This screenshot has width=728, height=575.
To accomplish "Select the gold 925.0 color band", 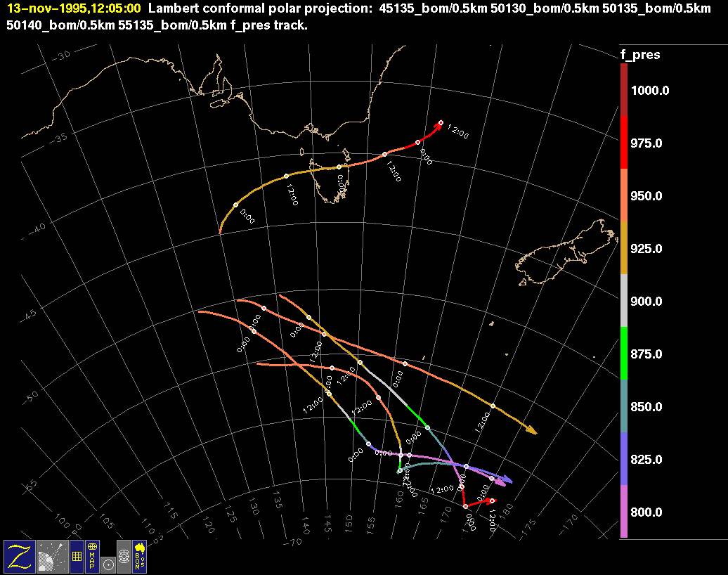I will (x=624, y=247).
